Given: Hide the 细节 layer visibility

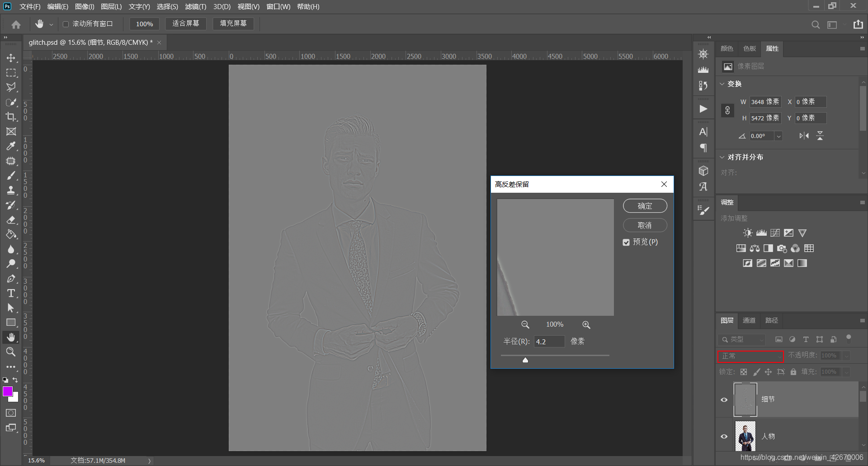Looking at the screenshot, I should (x=724, y=399).
